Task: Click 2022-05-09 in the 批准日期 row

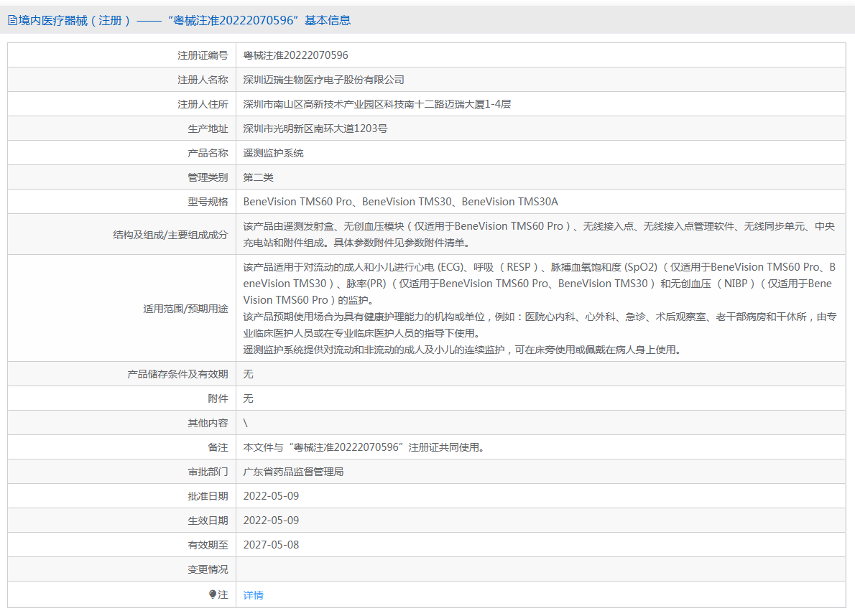Action: [x=271, y=496]
